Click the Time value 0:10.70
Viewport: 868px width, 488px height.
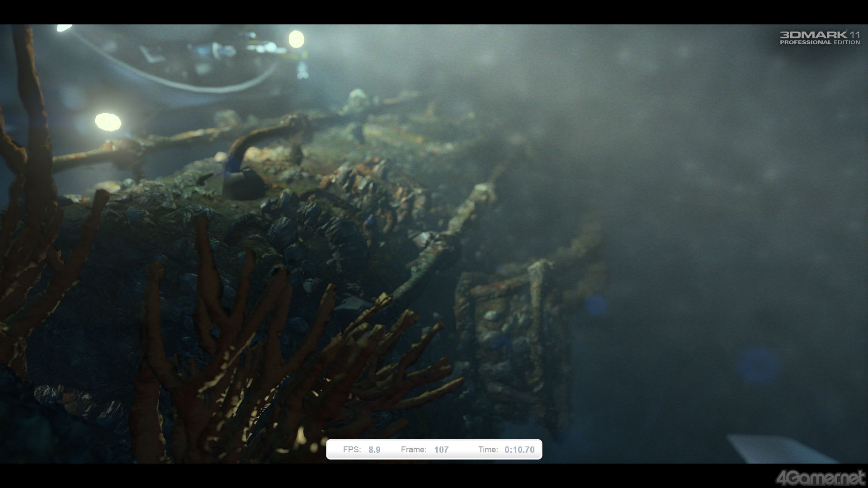coord(519,450)
